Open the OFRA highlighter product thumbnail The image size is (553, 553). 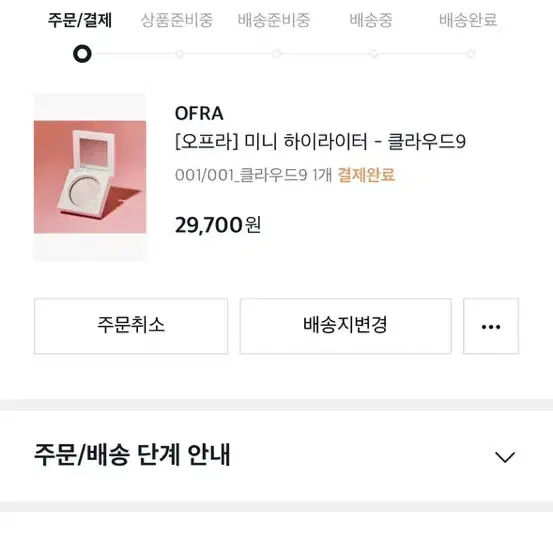(x=90, y=177)
